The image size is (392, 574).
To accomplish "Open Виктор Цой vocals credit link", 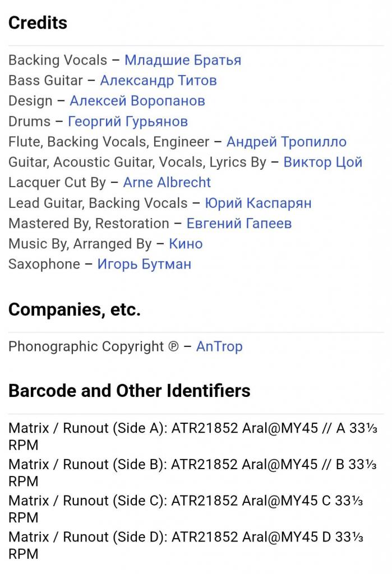I will pos(323,162).
